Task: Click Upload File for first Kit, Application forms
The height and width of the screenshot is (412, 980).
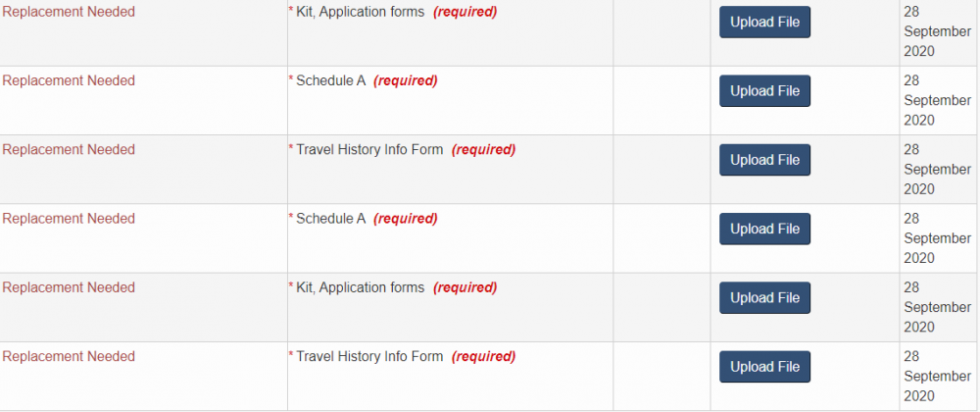Action: [x=764, y=23]
